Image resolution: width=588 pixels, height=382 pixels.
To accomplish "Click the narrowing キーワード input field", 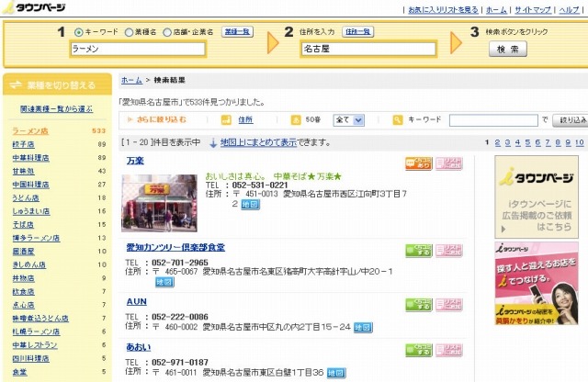I will (493, 120).
